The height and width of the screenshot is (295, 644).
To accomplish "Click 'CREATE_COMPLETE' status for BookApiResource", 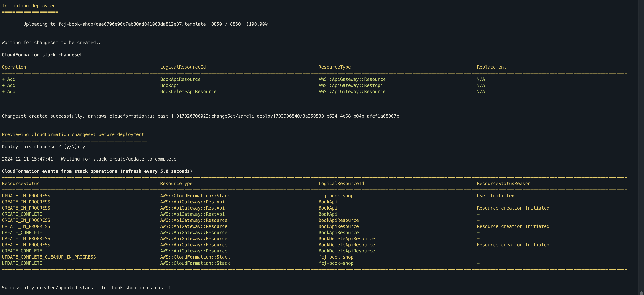I will tap(22, 233).
